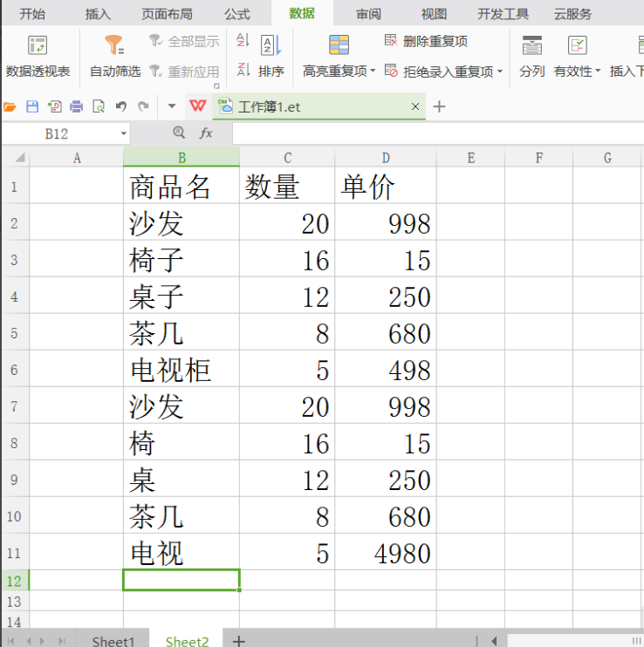The height and width of the screenshot is (647, 644).
Task: Select column D header
Action: point(386,158)
